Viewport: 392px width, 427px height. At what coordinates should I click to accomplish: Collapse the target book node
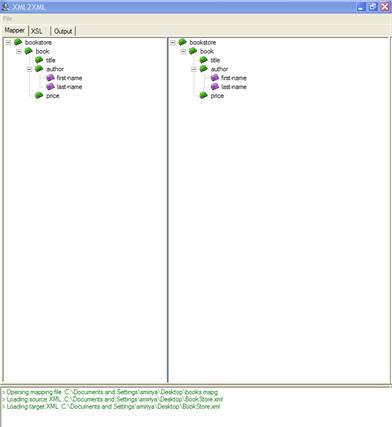(183, 51)
